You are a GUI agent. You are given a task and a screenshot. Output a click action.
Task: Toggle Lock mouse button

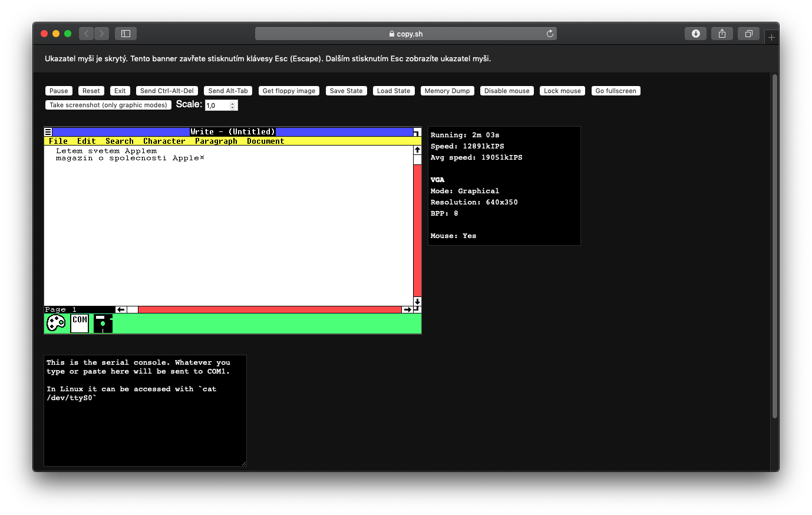(x=562, y=91)
